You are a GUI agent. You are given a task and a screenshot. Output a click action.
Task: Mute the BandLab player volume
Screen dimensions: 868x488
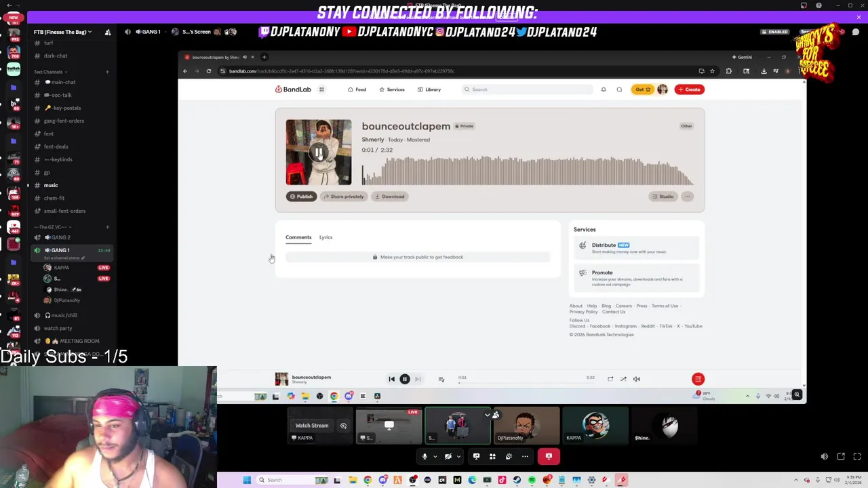[x=637, y=379]
